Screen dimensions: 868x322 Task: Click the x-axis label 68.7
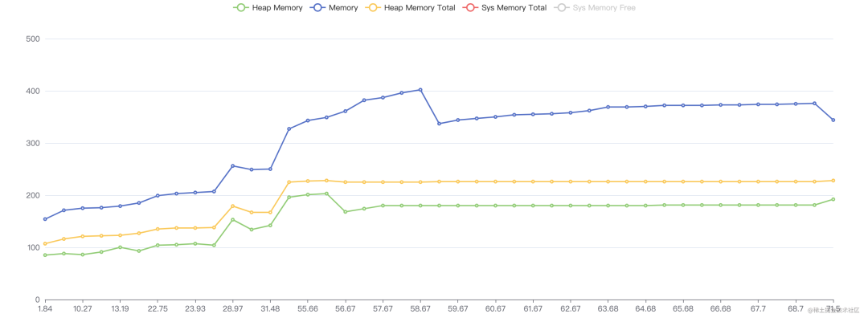pos(796,308)
